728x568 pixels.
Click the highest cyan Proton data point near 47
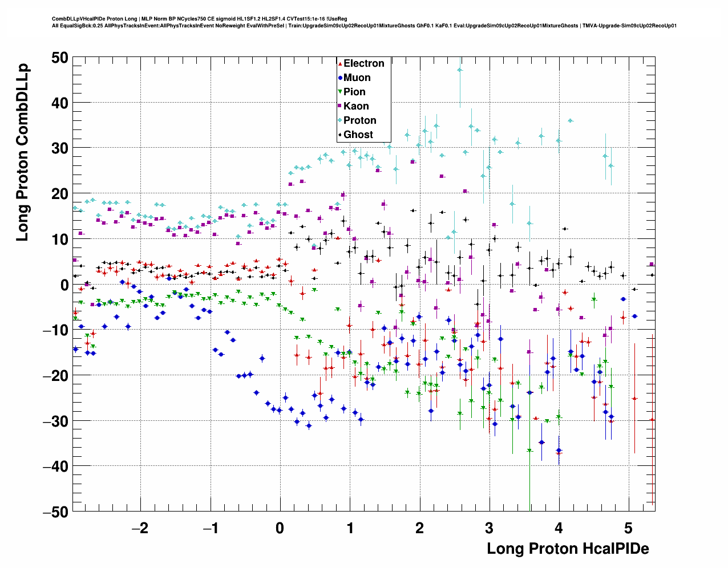click(x=460, y=70)
